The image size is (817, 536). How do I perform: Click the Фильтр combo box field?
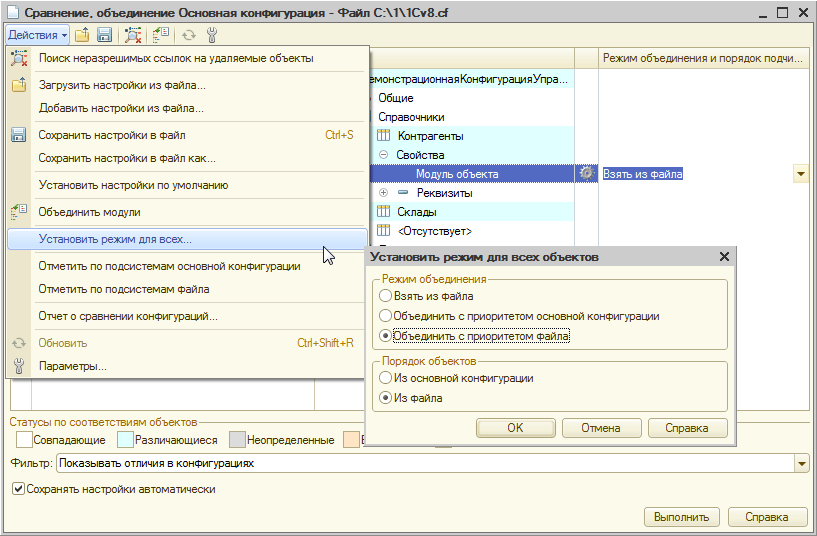click(426, 463)
